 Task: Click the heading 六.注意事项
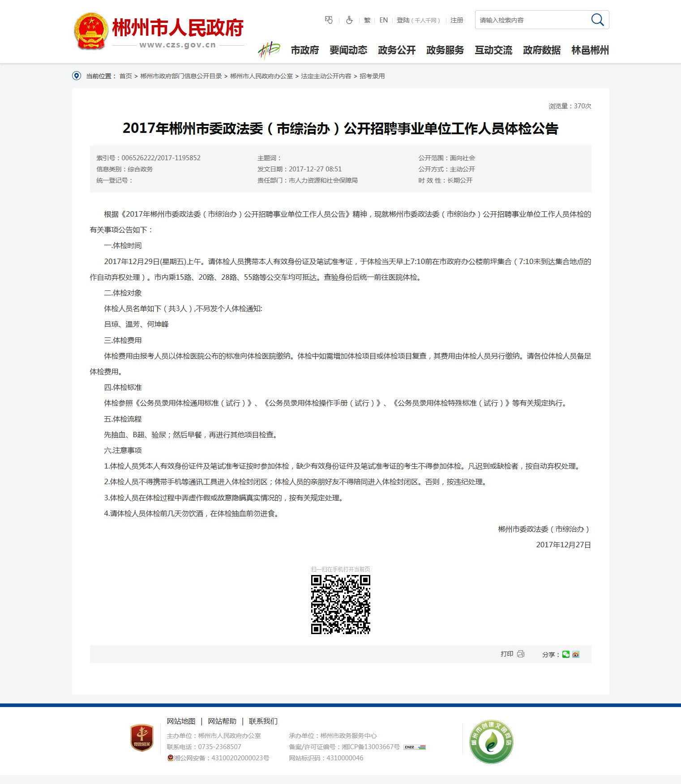tap(123, 450)
